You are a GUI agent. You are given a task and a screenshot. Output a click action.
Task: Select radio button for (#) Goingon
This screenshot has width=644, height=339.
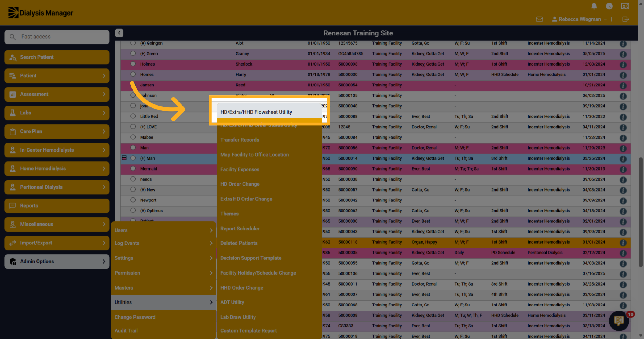pyautogui.click(x=133, y=43)
